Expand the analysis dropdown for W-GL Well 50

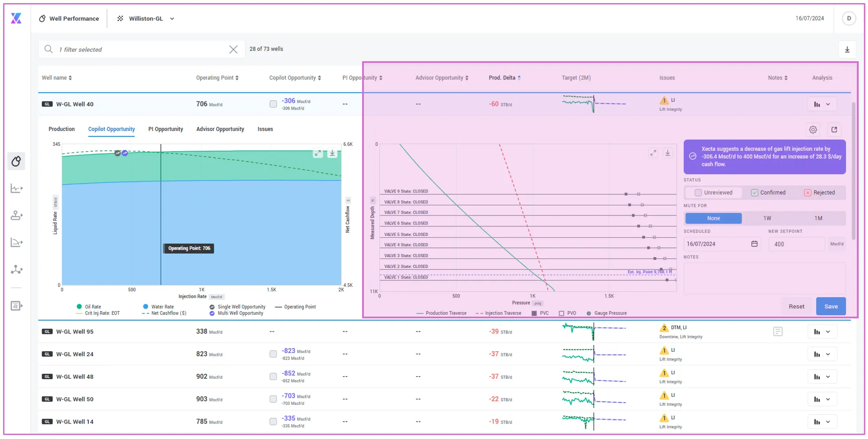coord(822,399)
